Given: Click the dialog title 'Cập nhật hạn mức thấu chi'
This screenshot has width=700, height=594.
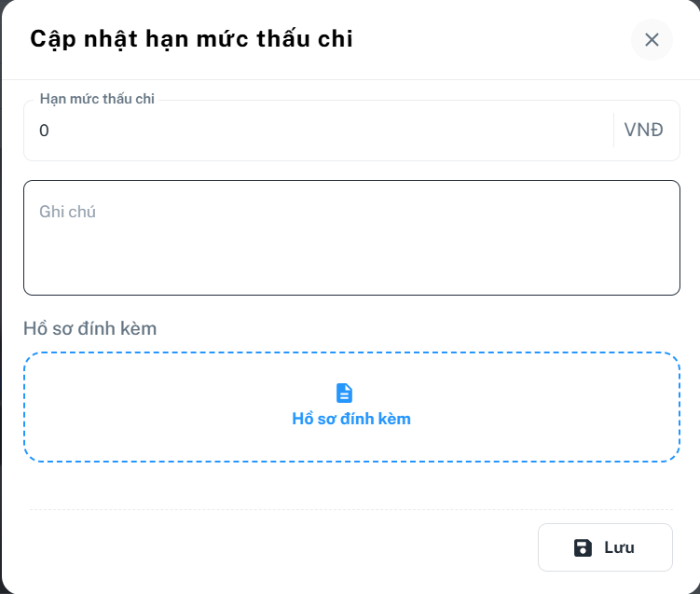Looking at the screenshot, I should tap(191, 39).
